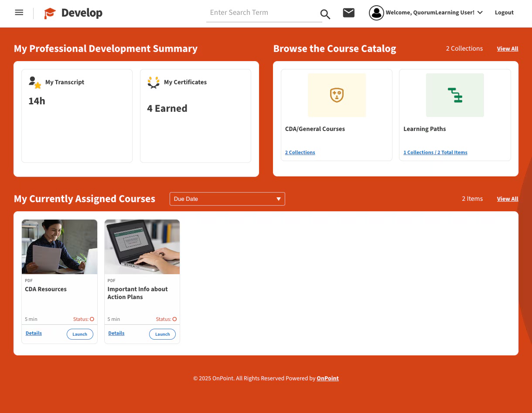This screenshot has width=532, height=413.
Task: Click the My Certificates icon
Action: (x=153, y=82)
